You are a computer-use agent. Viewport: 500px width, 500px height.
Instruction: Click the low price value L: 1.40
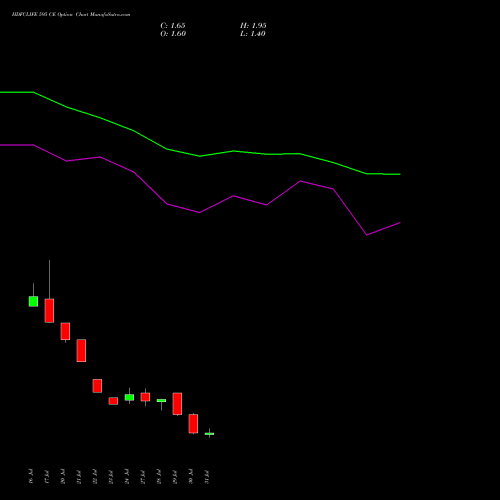pos(253,34)
